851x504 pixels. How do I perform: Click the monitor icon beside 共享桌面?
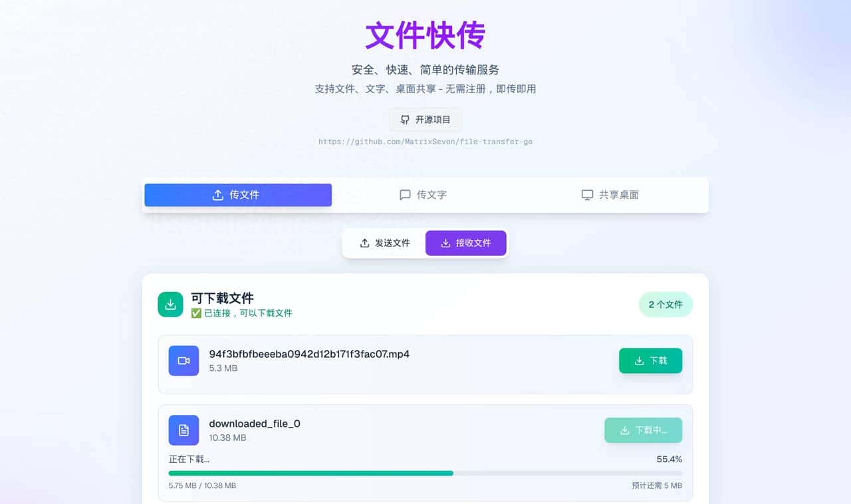point(587,195)
